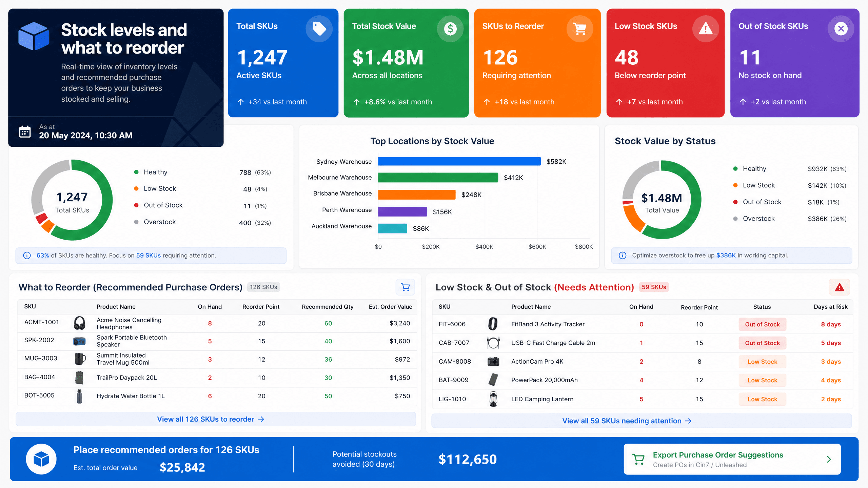Click Export Purchase Order Suggestions title
Image resolution: width=868 pixels, height=488 pixels.
[x=718, y=455]
